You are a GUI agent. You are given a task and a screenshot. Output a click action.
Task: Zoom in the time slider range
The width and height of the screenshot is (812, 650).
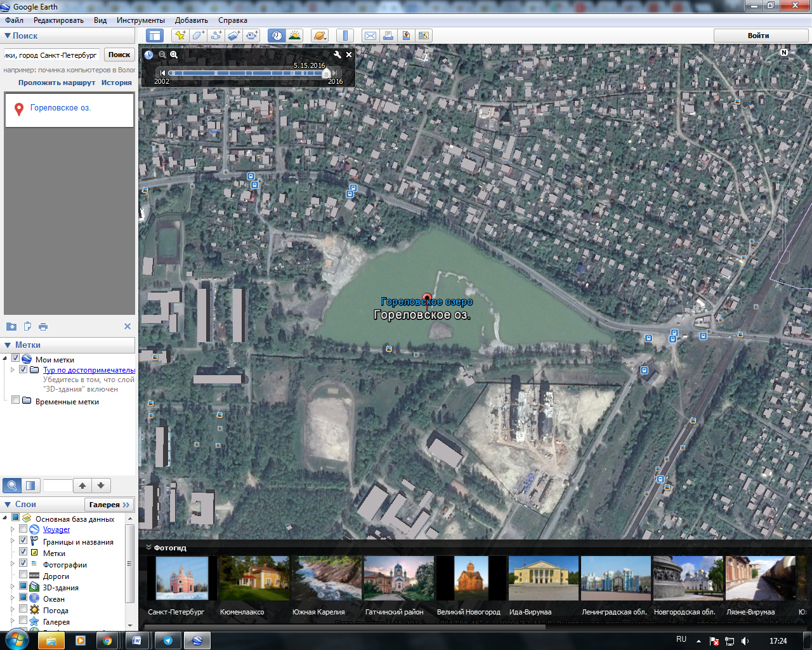point(174,55)
